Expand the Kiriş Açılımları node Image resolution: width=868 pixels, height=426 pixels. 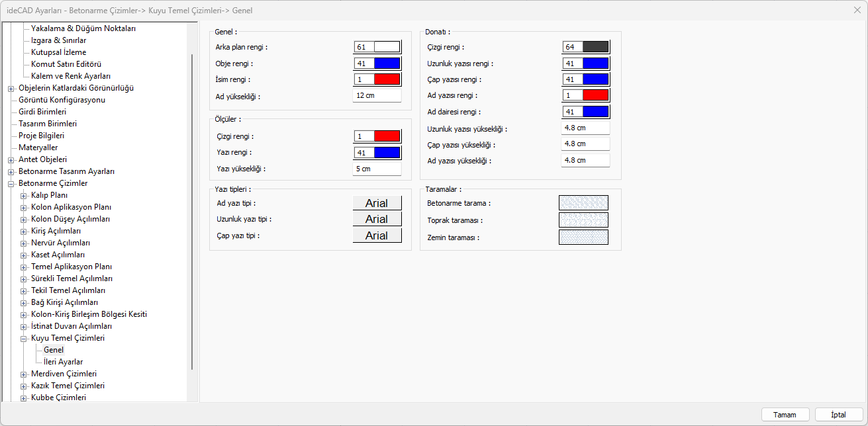[x=23, y=231]
